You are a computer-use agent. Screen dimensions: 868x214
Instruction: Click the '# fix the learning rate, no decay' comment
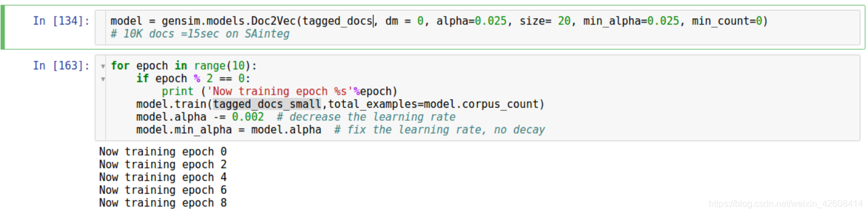440,130
